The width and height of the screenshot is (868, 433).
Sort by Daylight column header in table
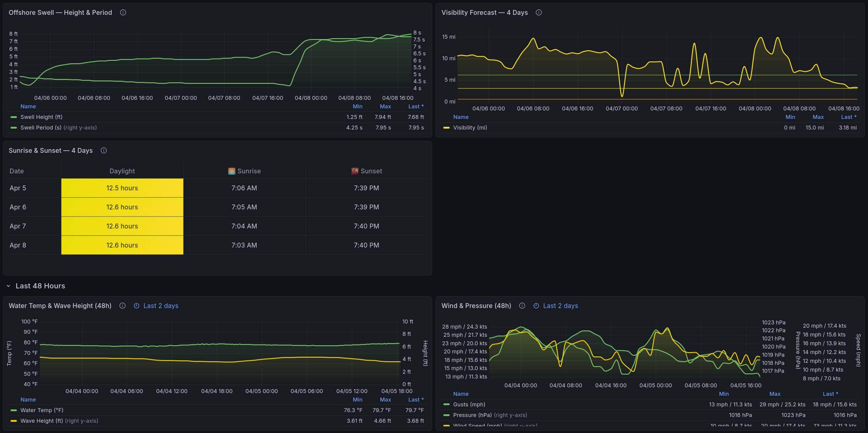(122, 171)
